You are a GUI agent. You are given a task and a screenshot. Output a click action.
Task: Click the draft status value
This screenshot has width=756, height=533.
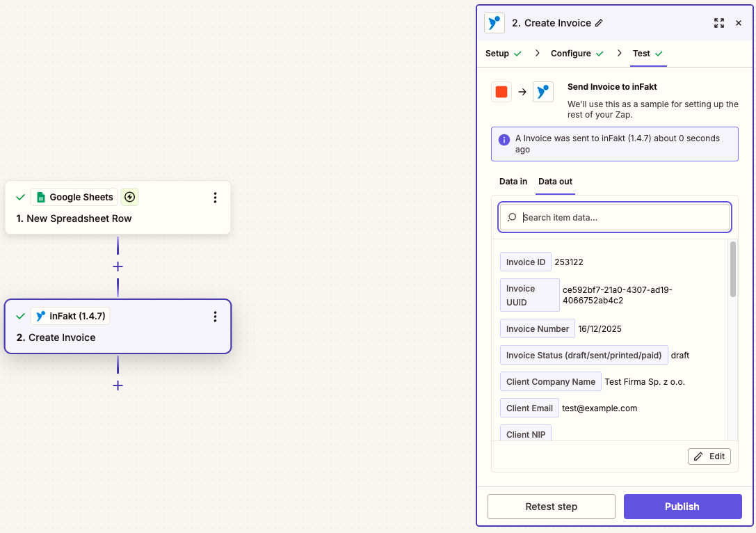pyautogui.click(x=679, y=356)
